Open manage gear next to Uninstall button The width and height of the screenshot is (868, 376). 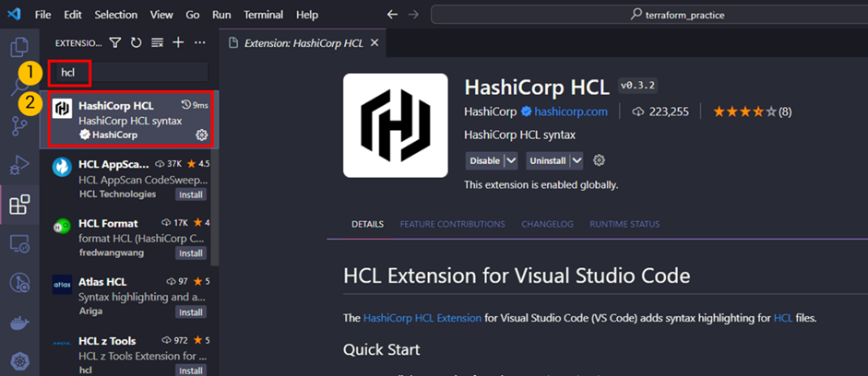[599, 161]
